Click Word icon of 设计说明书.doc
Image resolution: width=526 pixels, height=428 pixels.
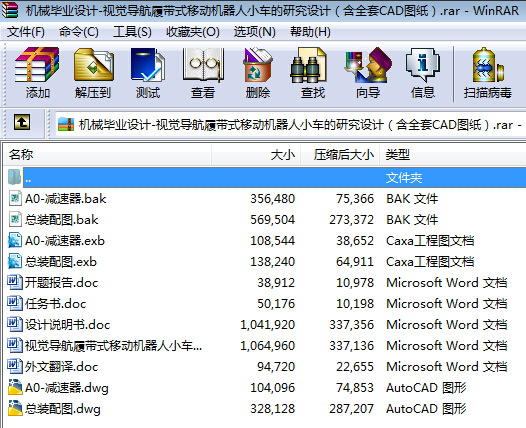[15, 324]
